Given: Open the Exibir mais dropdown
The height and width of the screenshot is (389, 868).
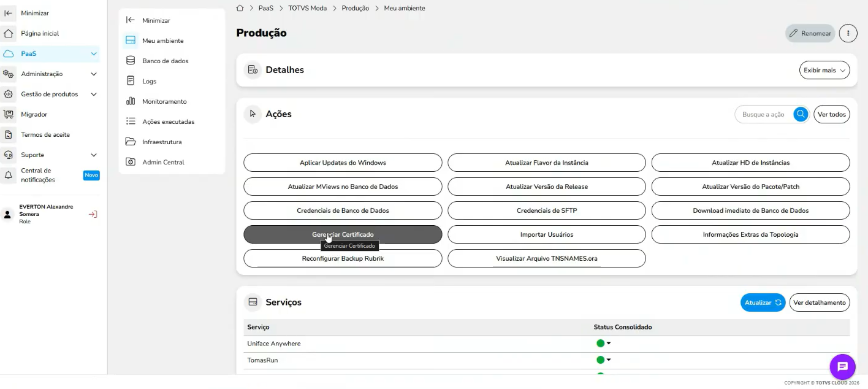Looking at the screenshot, I should click(x=824, y=70).
